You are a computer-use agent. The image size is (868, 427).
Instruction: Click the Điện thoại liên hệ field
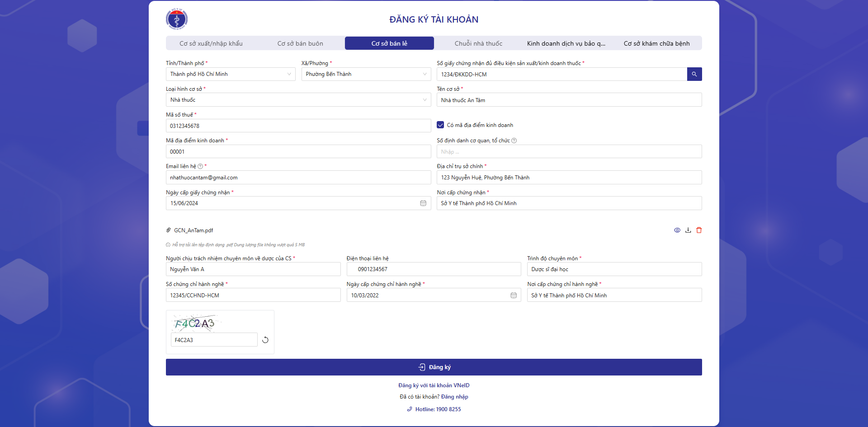pos(434,269)
